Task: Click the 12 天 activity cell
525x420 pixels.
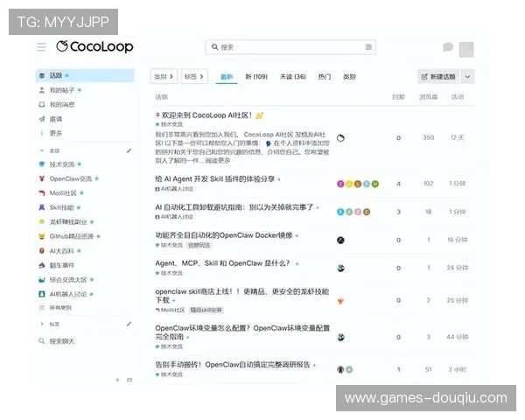Action: click(x=458, y=138)
